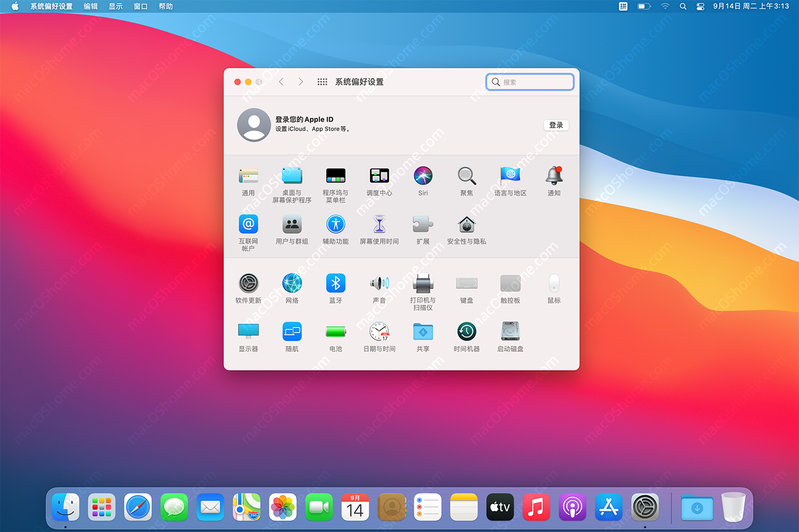Go back with the toolbar back arrow
This screenshot has height=532, width=799.
281,82
